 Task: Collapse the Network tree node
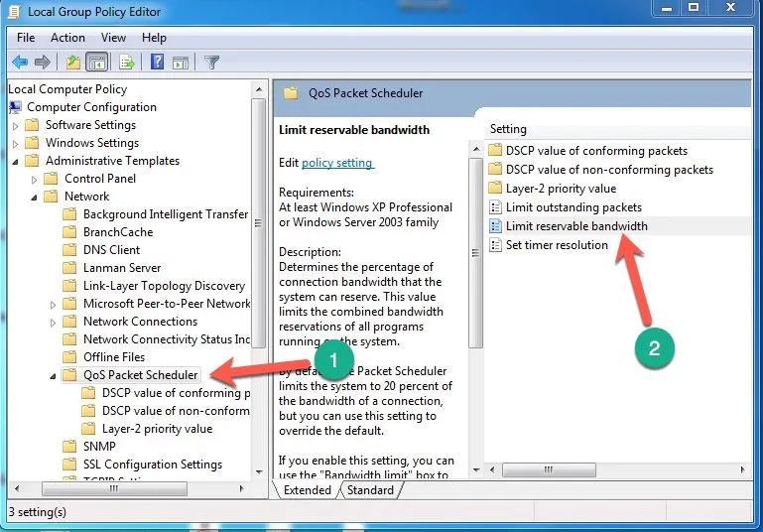tap(34, 198)
